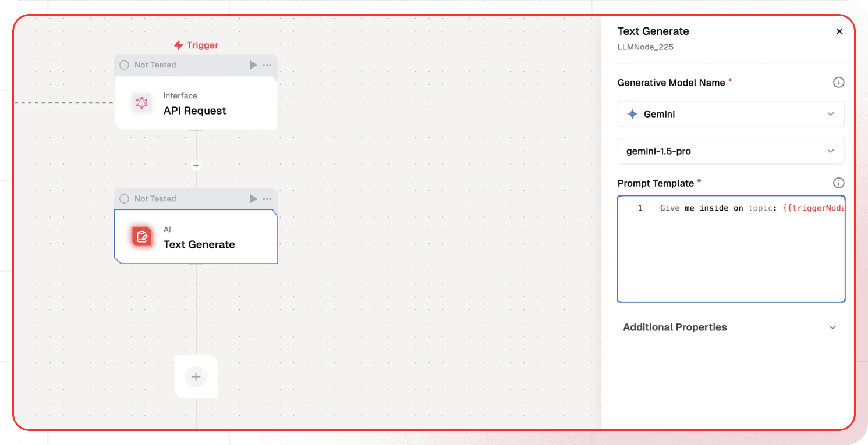868x445 pixels.
Task: Click the Gemini sparkle icon
Action: (x=632, y=114)
